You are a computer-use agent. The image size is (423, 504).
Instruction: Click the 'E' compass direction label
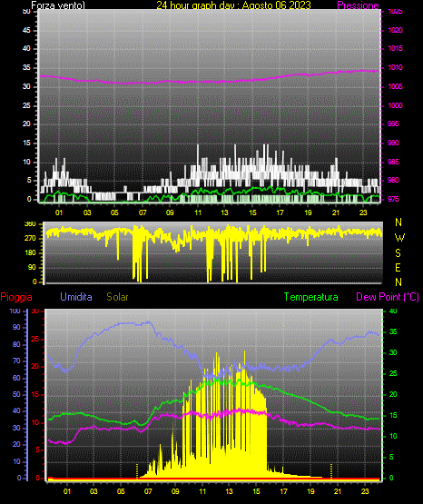click(398, 268)
